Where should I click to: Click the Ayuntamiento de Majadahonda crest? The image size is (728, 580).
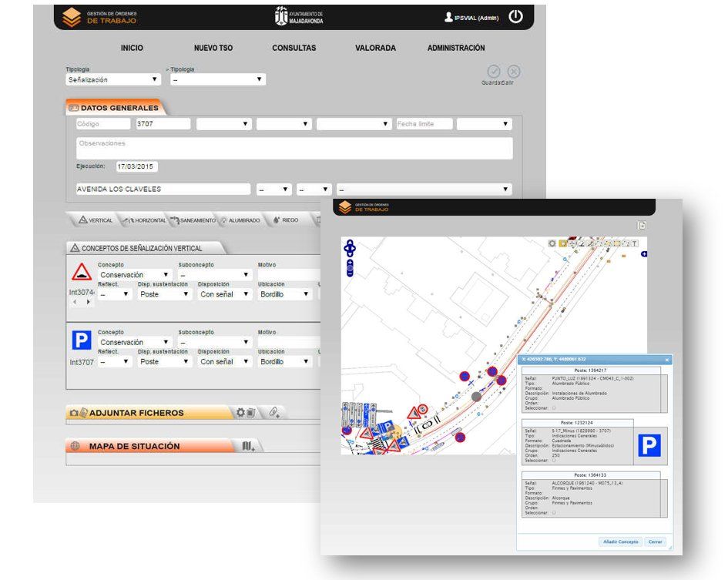pos(281,16)
